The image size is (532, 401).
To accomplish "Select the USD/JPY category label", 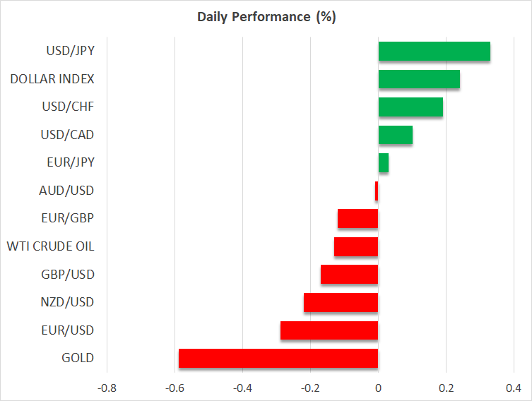I will [70, 52].
